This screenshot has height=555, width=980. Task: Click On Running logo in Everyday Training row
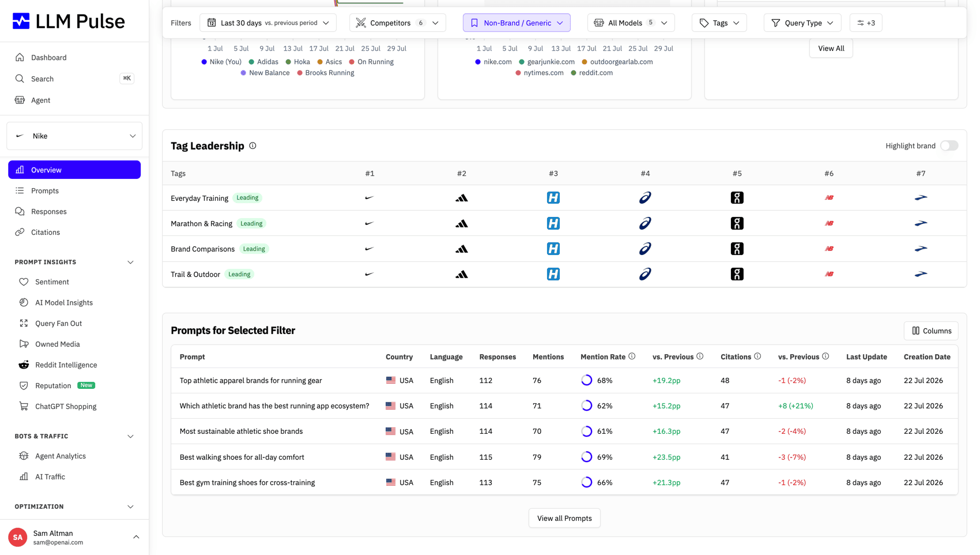click(737, 198)
